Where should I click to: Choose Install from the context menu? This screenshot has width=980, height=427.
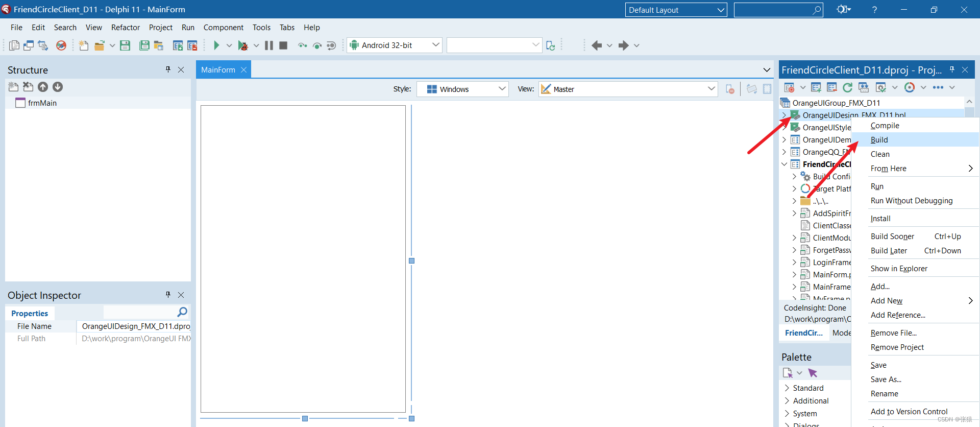tap(916, 219)
